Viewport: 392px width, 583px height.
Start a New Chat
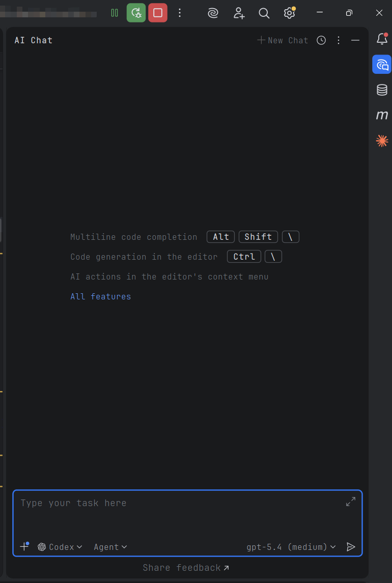tap(283, 40)
